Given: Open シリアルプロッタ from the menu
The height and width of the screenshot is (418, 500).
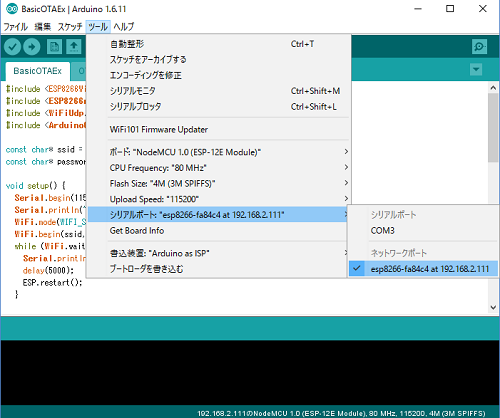Looking at the screenshot, I should pyautogui.click(x=219, y=107).
